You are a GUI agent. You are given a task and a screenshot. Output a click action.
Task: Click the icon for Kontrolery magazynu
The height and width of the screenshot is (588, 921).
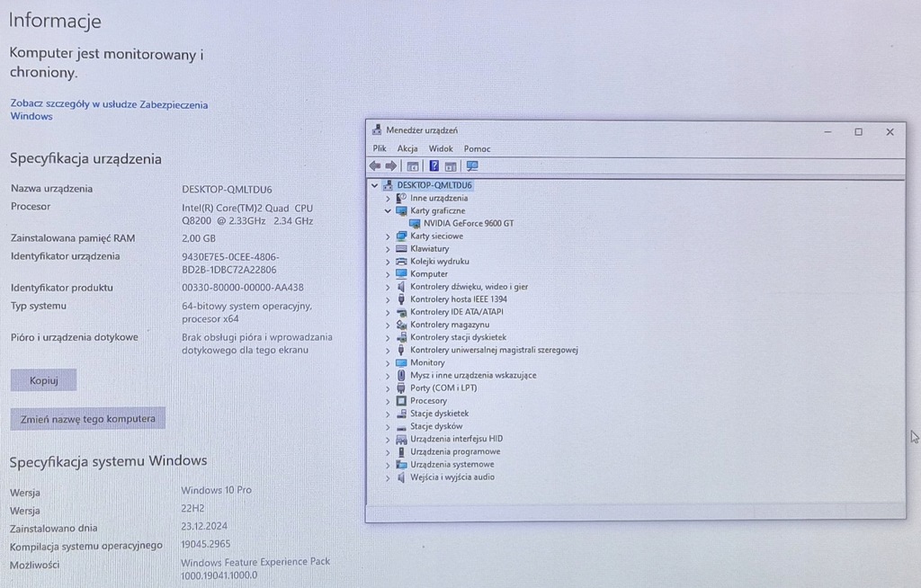click(x=401, y=325)
